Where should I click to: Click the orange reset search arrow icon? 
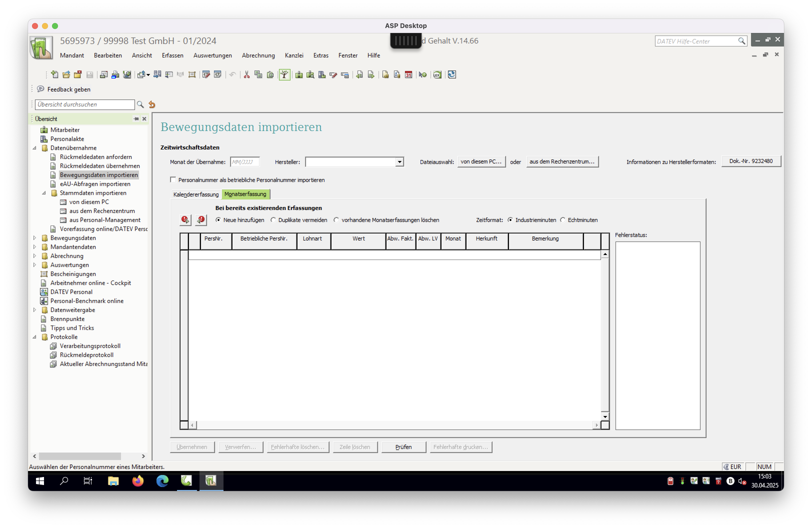tap(152, 105)
